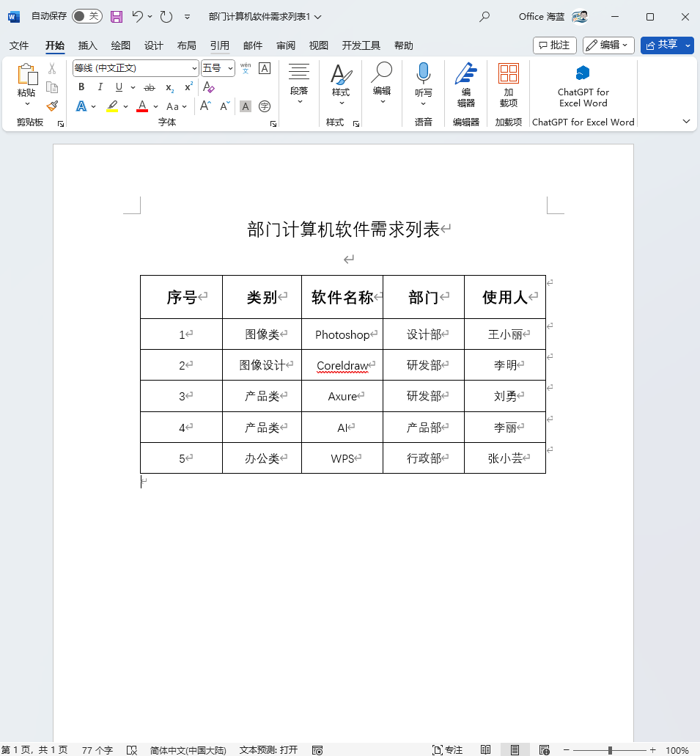Expand font color options arrow
The width and height of the screenshot is (700, 756).
pyautogui.click(x=155, y=106)
